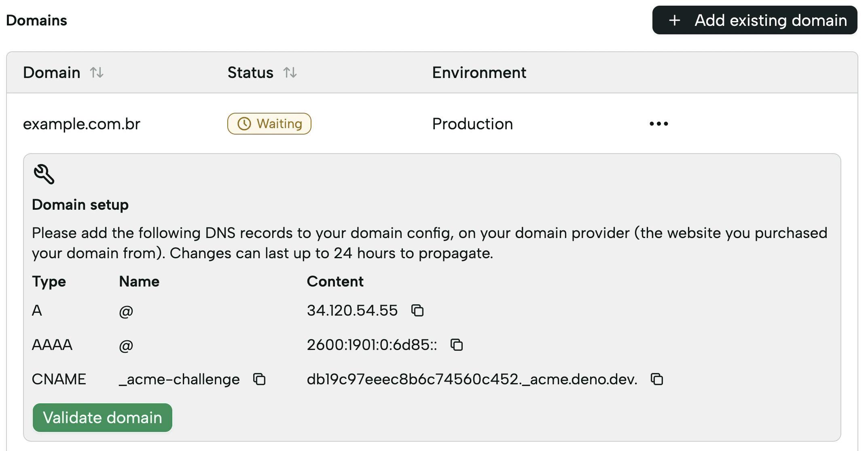Viewport: 868px width, 451px height.
Task: Click the wrench icon above Domain setup
Action: tap(43, 174)
